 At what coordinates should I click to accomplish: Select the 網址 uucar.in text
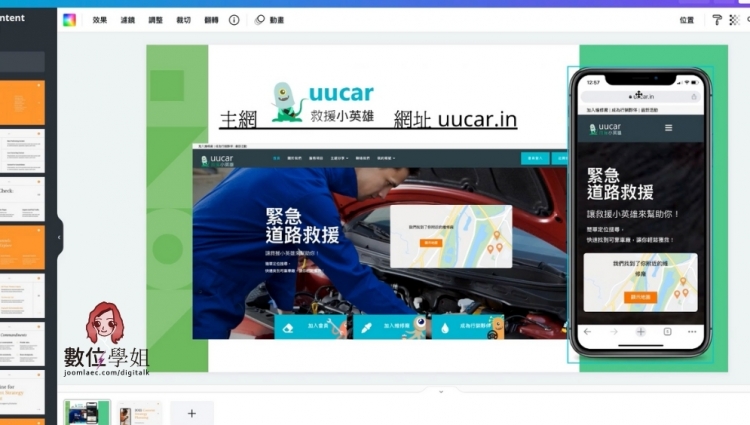(x=455, y=119)
